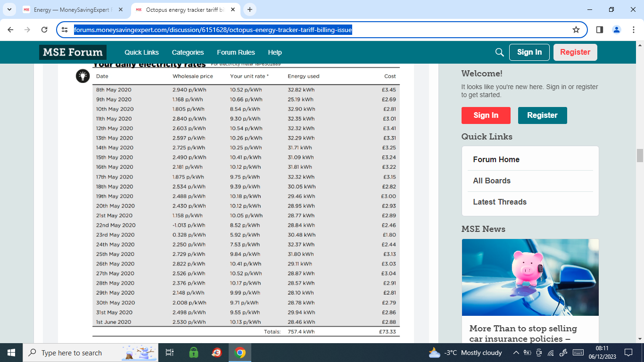Open the weather widget showing -3°C
The image size is (644, 362).
click(x=465, y=353)
